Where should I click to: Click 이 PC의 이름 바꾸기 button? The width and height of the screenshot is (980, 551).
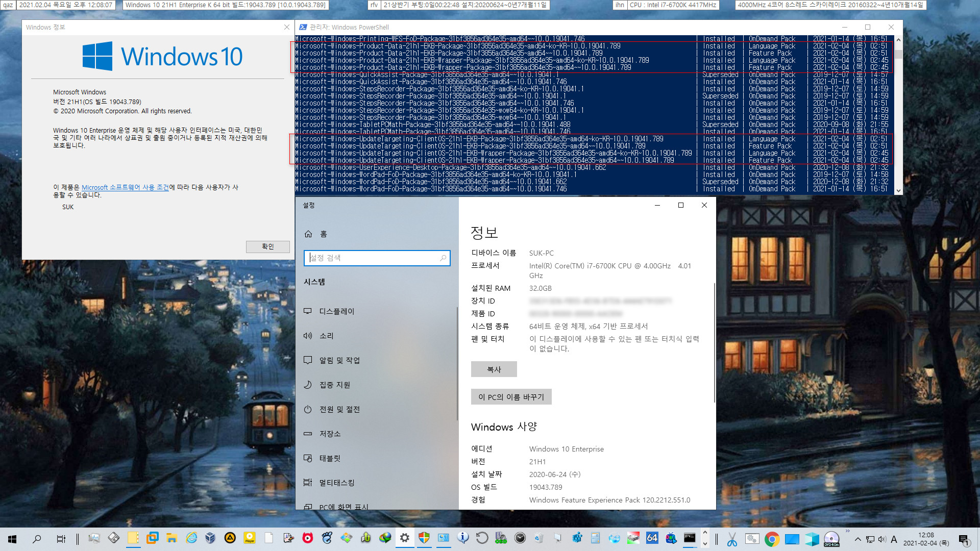tap(511, 397)
